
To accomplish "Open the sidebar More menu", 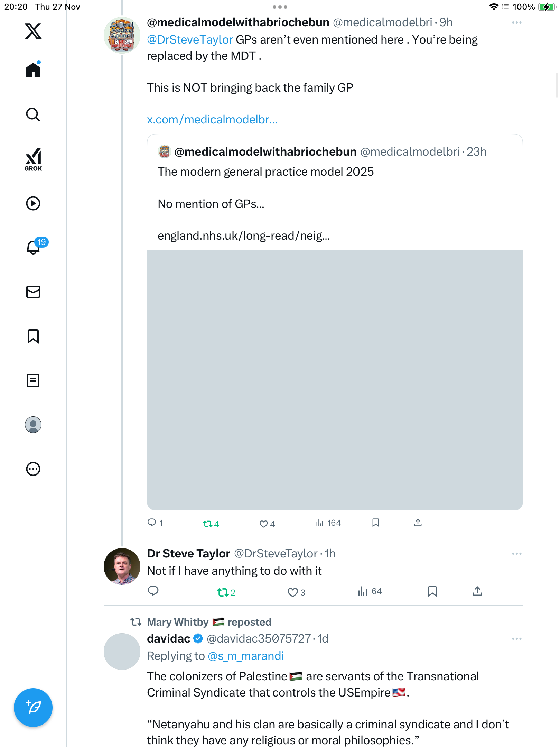I will [x=33, y=469].
